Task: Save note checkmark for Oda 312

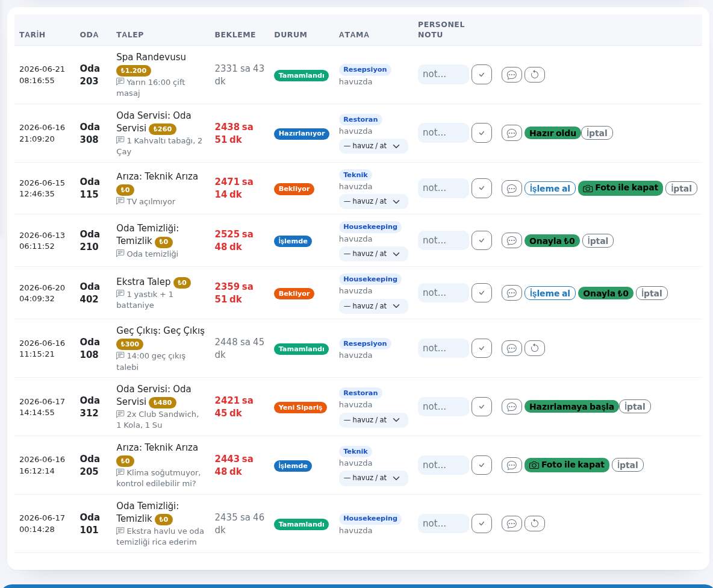Action: (482, 407)
